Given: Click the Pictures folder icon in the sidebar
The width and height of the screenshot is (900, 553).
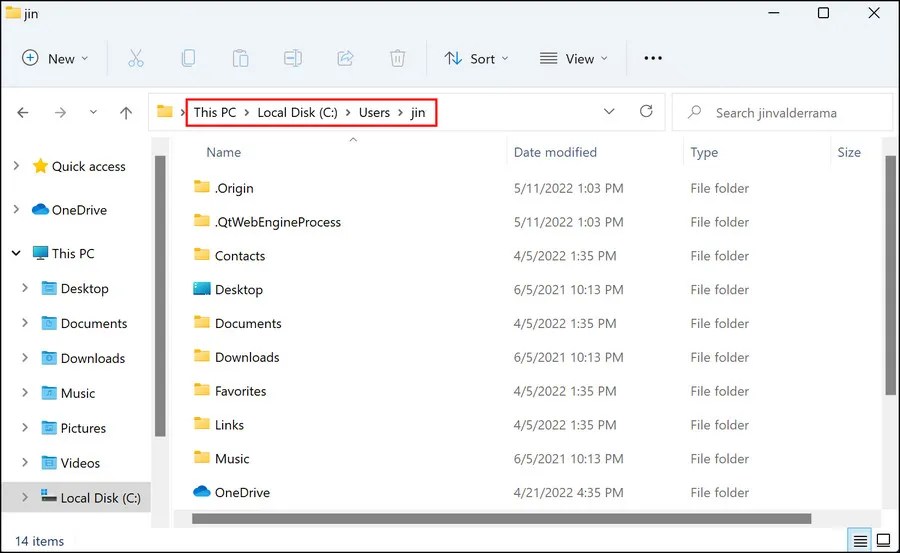Looking at the screenshot, I should 49,427.
